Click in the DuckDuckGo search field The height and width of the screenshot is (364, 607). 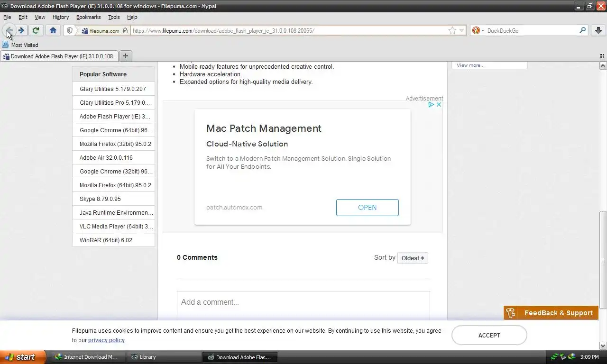tap(531, 31)
